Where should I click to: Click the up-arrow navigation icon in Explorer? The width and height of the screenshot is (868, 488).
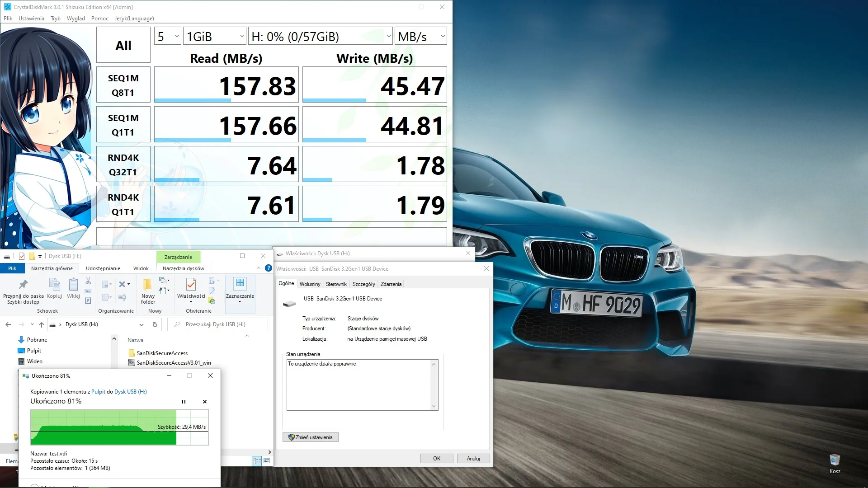point(42,324)
